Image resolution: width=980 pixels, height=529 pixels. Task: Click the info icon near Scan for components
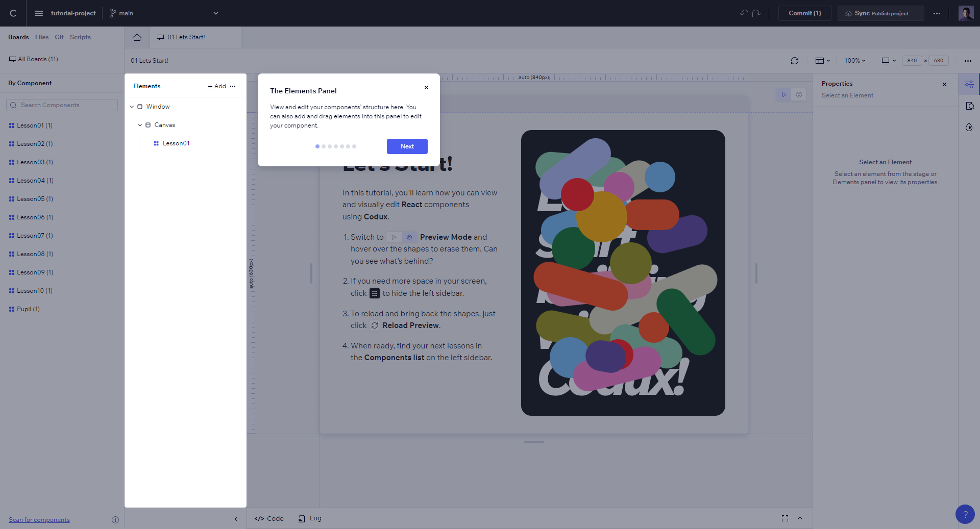tap(115, 520)
